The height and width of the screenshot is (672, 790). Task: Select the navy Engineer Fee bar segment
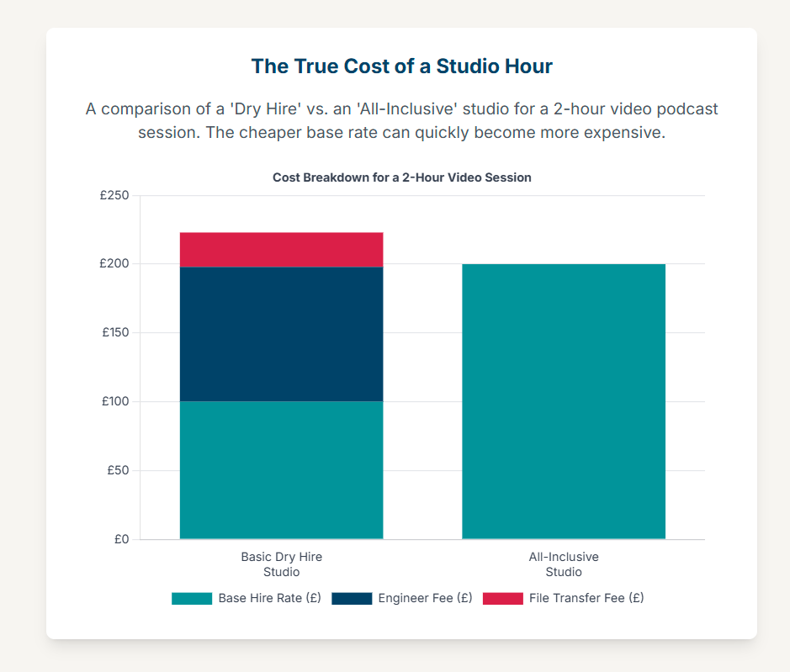pyautogui.click(x=282, y=334)
